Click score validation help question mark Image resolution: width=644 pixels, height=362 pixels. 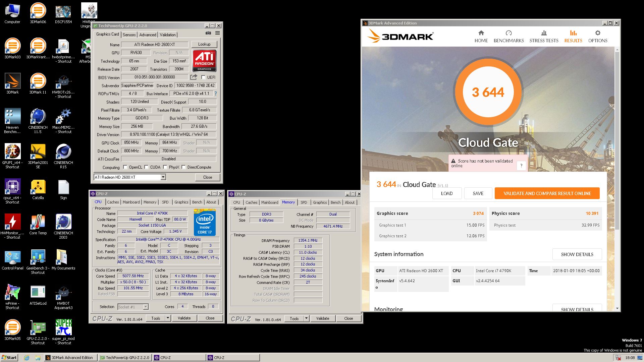tap(521, 166)
